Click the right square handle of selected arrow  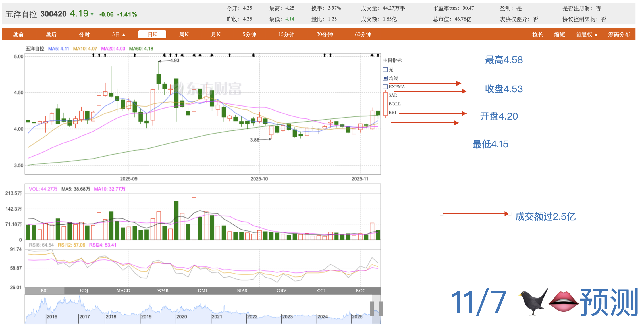[x=510, y=214]
